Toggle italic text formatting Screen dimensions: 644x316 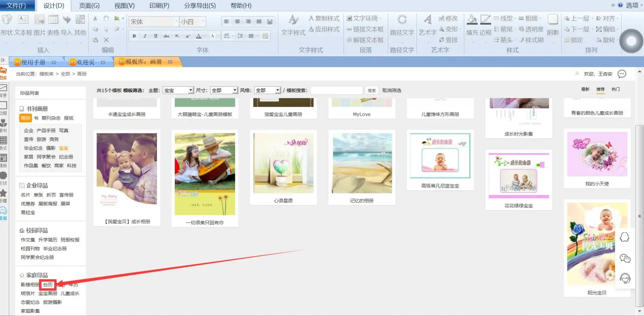tap(145, 36)
